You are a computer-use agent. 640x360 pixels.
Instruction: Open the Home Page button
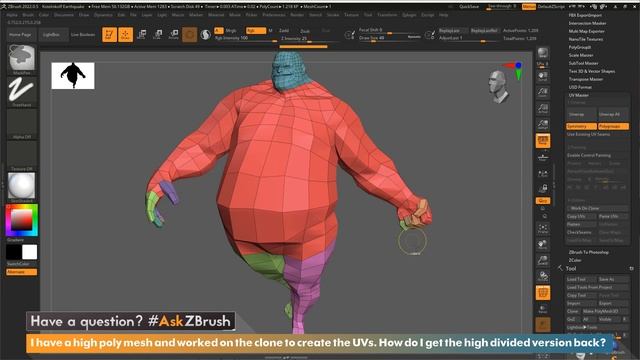click(x=20, y=35)
